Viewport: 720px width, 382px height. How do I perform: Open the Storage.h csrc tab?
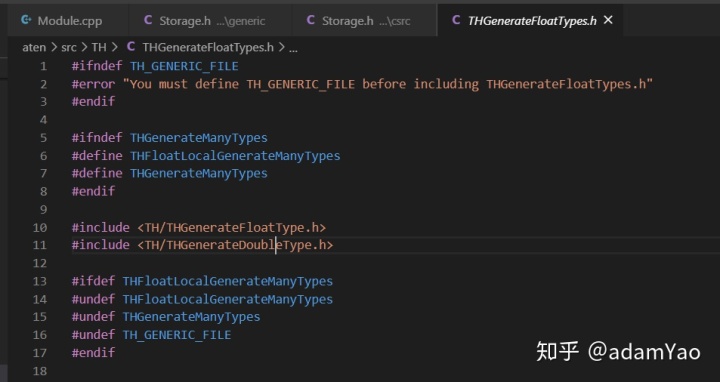point(365,21)
